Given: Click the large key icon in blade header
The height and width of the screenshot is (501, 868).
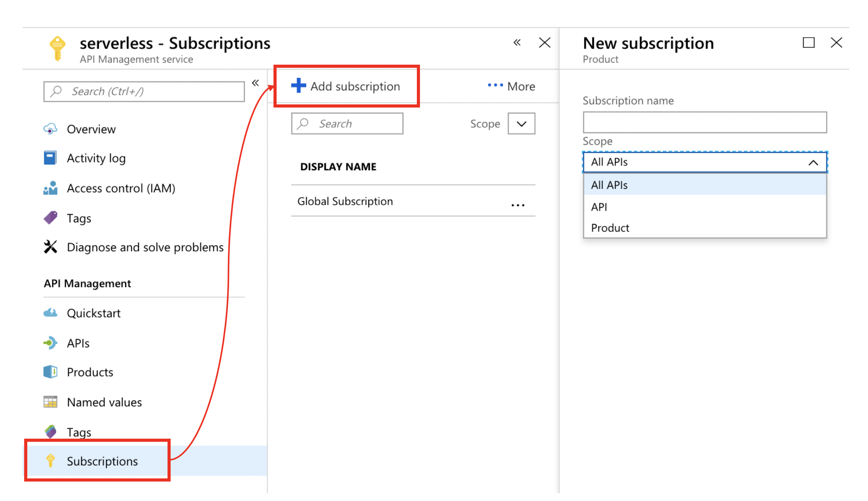Looking at the screenshot, I should 58,49.
